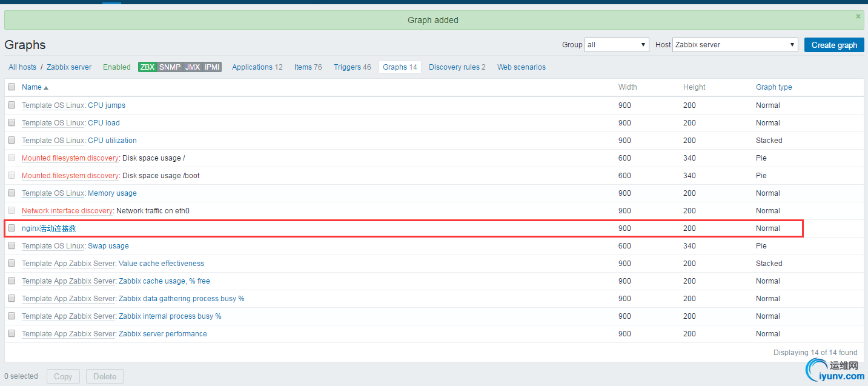Switch to the Triggers tab

(x=352, y=67)
